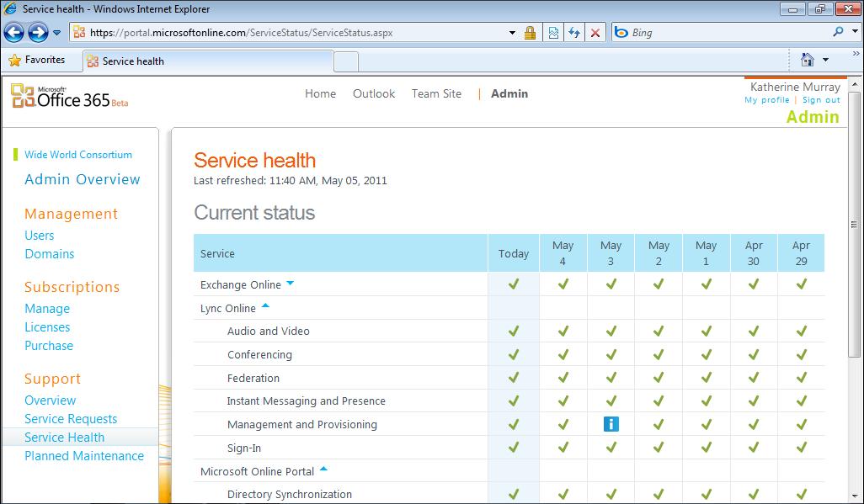Click Management and Provisioning Apr 29 check mark
Viewport: 864px width, 504px height.
coord(801,424)
